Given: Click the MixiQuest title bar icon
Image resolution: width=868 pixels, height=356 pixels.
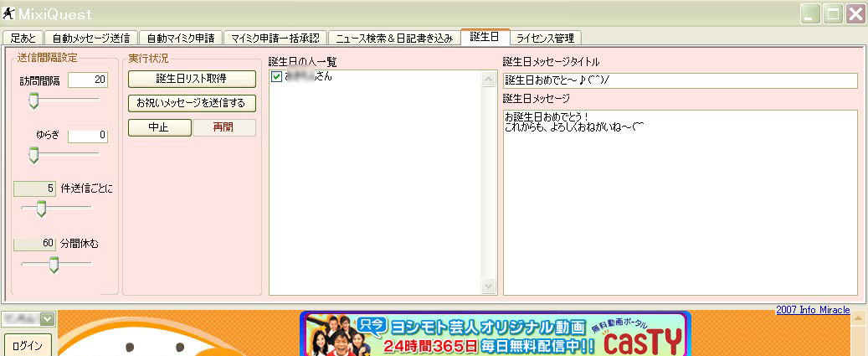Looking at the screenshot, I should 8,13.
